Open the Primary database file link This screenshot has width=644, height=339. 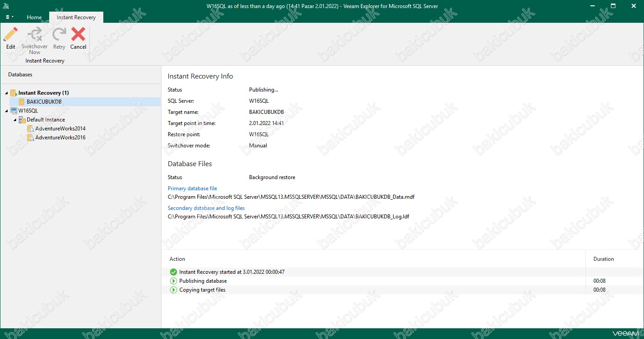pos(192,188)
